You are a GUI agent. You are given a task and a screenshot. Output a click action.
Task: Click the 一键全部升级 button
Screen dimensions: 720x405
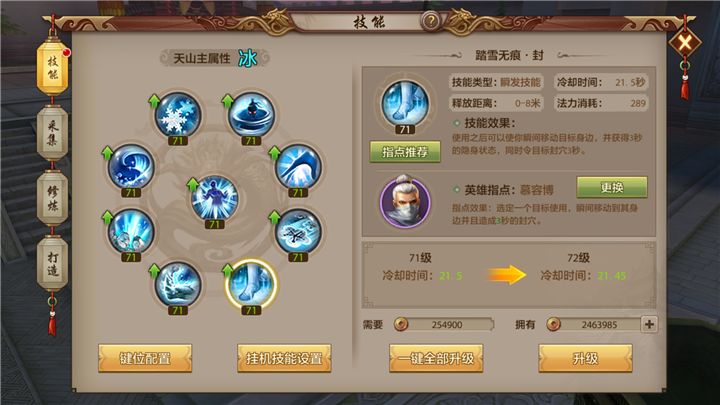[436, 358]
